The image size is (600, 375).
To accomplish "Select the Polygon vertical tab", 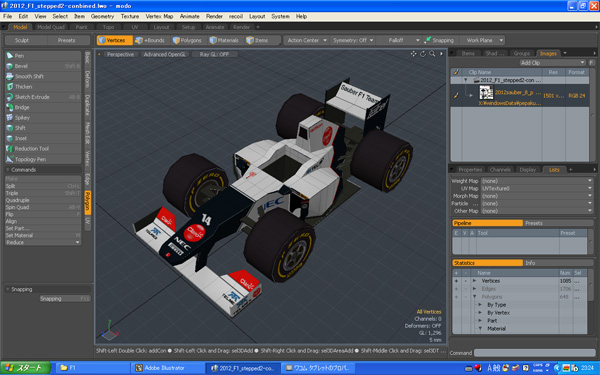I will 88,202.
